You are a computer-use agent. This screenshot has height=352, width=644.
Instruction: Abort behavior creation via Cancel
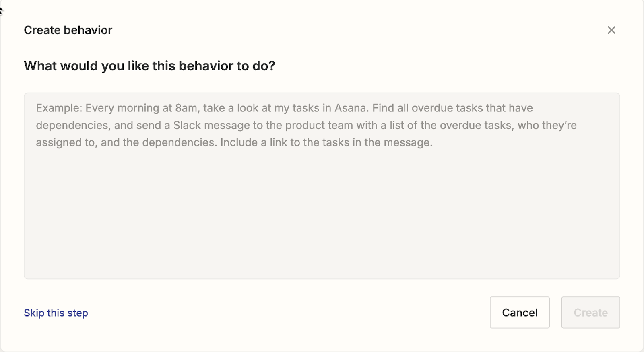520,313
